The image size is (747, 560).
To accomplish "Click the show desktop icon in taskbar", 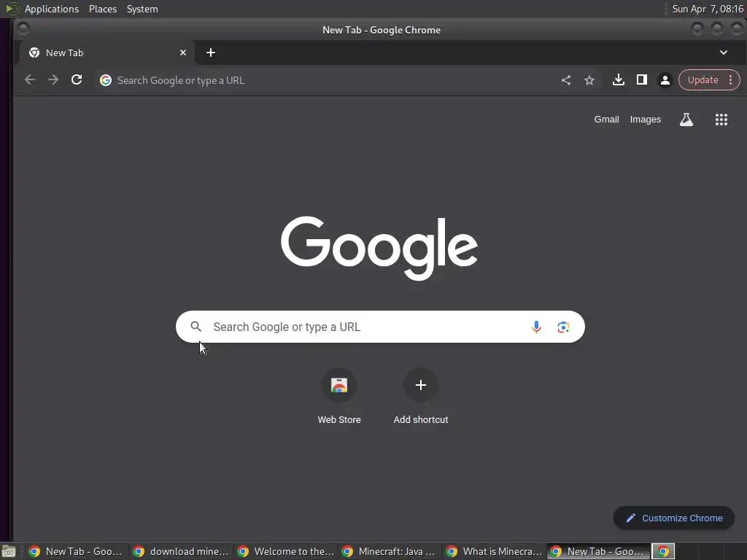I will pyautogui.click(x=9, y=551).
